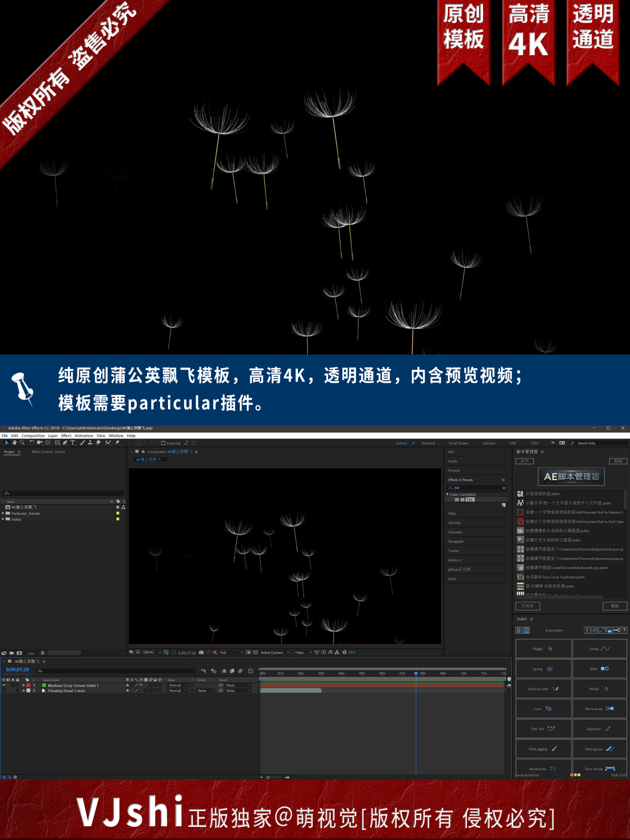630x840 pixels.
Task: Toggle composition lock icon in viewer tab
Action: (x=143, y=451)
